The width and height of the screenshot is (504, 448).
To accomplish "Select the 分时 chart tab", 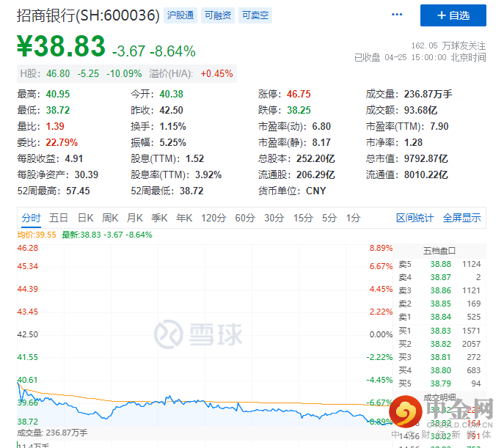I will [31, 218].
